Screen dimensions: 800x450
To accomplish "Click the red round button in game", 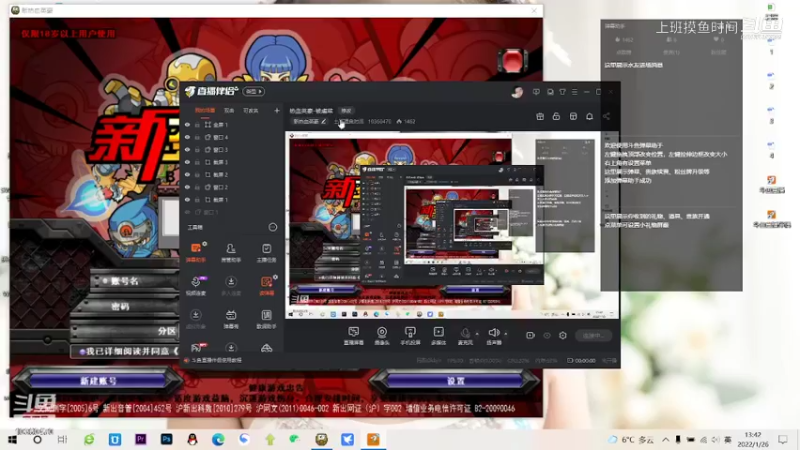I will pos(512,61).
